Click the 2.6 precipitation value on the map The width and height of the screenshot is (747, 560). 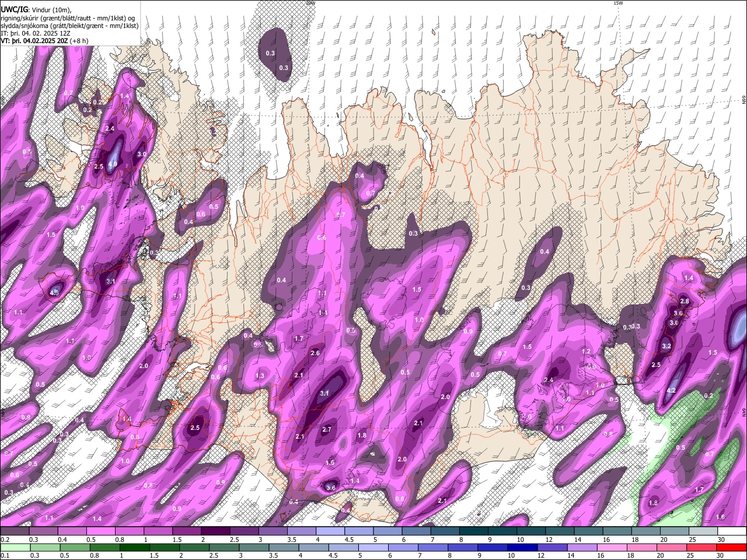tap(315, 353)
